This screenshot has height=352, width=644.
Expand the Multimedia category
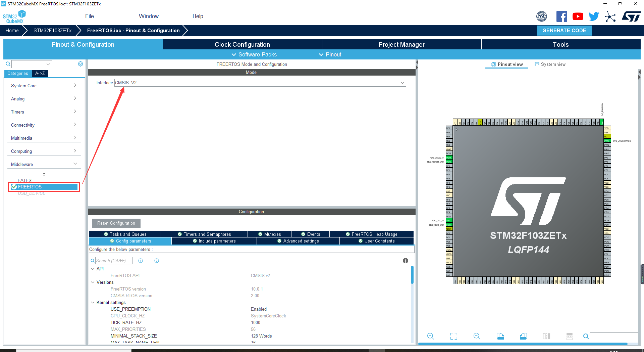tap(44, 138)
